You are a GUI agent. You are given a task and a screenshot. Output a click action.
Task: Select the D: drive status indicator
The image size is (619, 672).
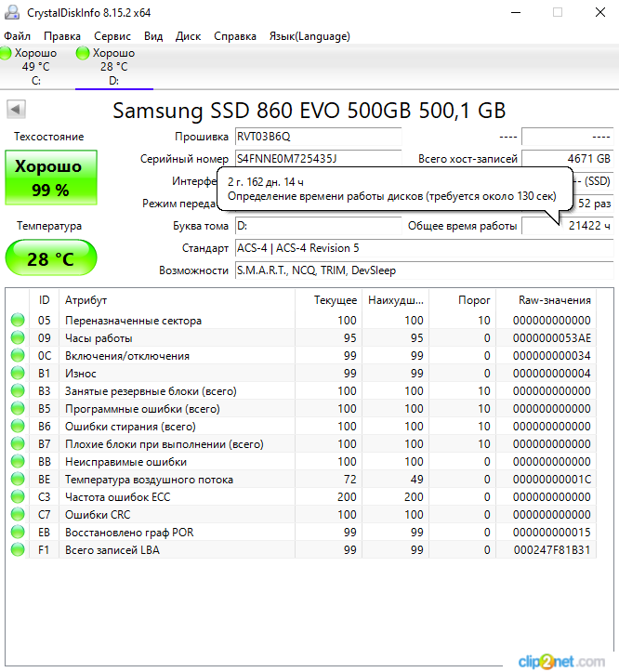pyautogui.click(x=112, y=66)
